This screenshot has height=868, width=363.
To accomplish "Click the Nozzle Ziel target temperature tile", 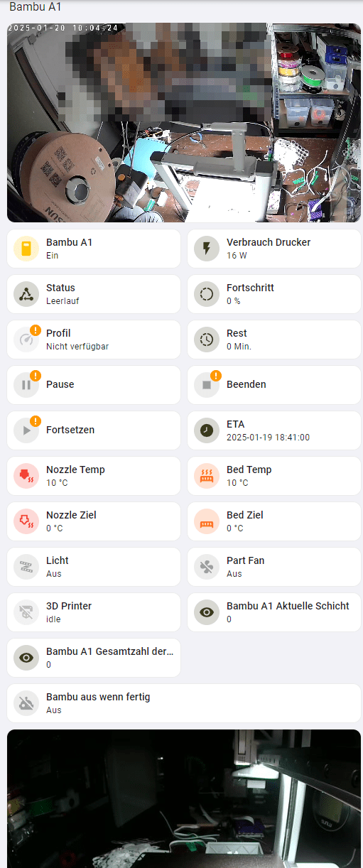I will (x=94, y=521).
